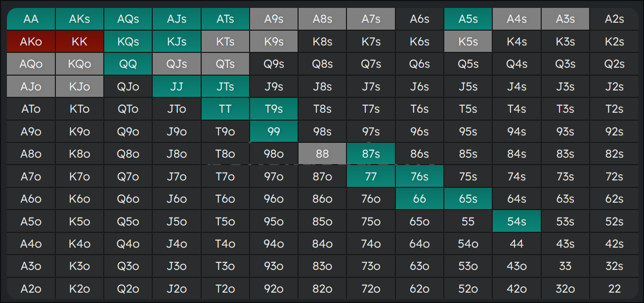Click the teal QQ pair cell
This screenshot has height=303, width=644.
click(128, 64)
